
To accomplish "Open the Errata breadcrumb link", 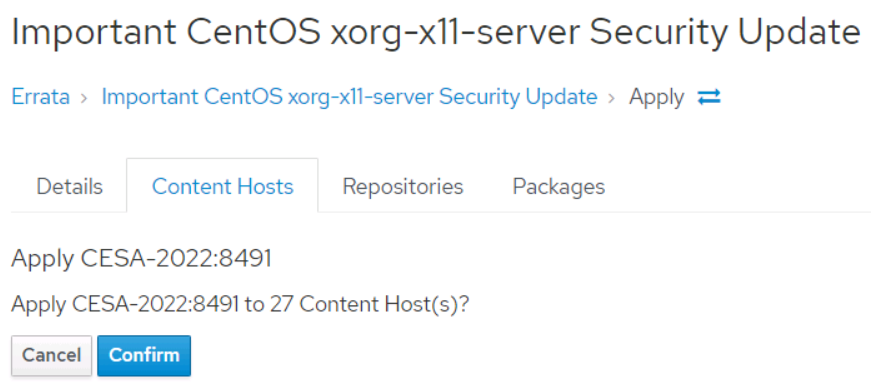I will [x=41, y=97].
